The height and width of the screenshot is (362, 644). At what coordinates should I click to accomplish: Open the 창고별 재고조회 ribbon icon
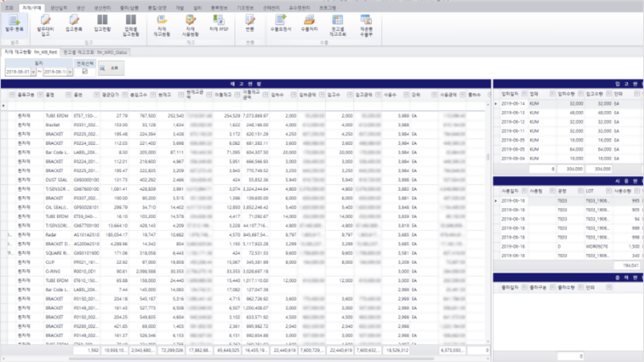[338, 25]
